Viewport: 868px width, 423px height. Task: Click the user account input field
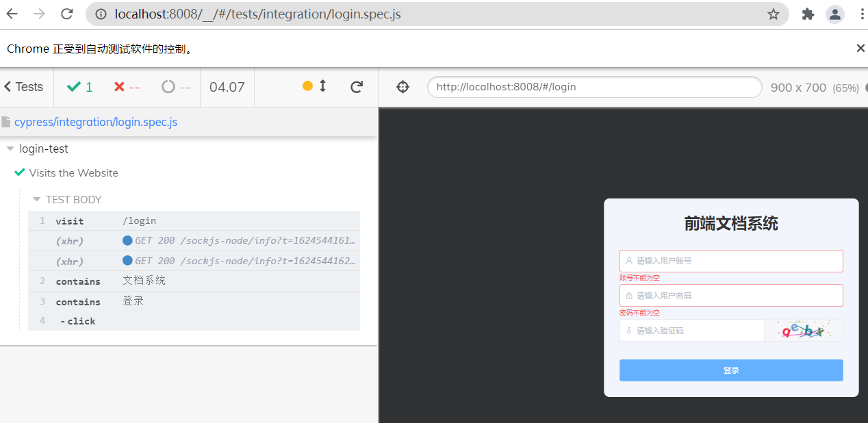[730, 261]
